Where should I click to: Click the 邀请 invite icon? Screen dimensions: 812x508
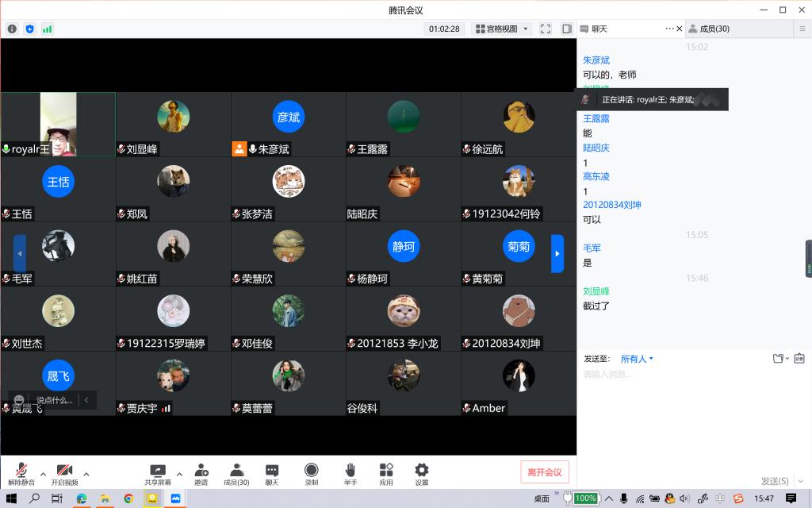pyautogui.click(x=201, y=472)
